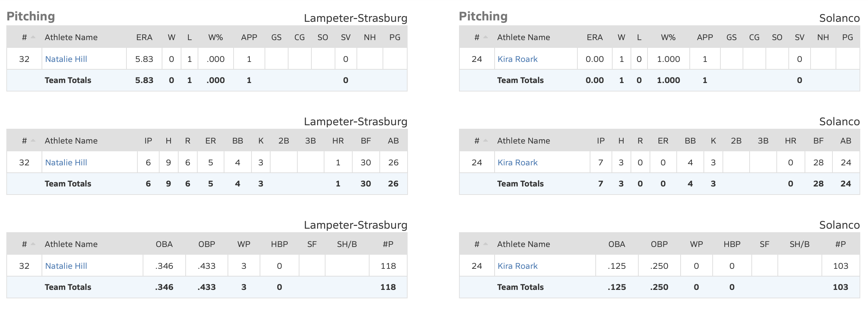868x311 pixels.
Task: Click the HR column header for Lampeter-Strasburg
Action: pyautogui.click(x=337, y=141)
